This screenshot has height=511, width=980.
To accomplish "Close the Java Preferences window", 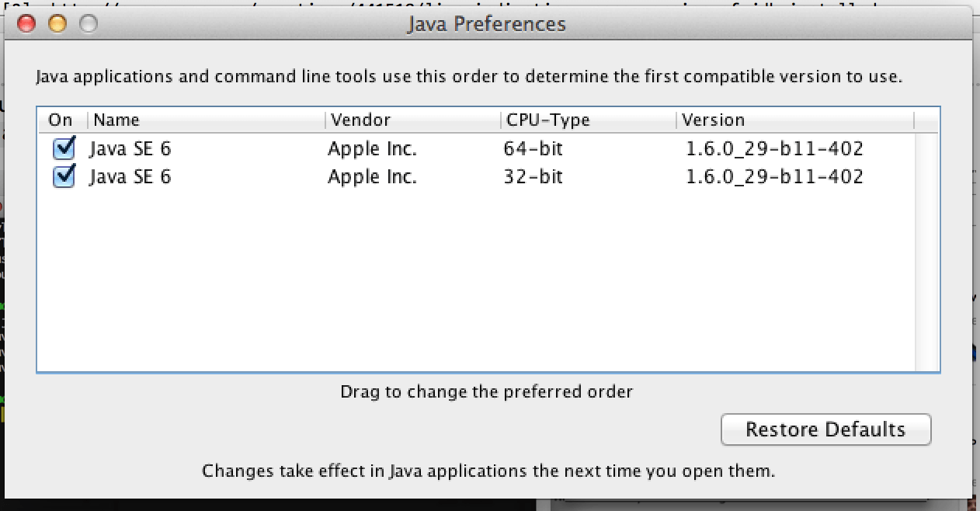I will 27,24.
